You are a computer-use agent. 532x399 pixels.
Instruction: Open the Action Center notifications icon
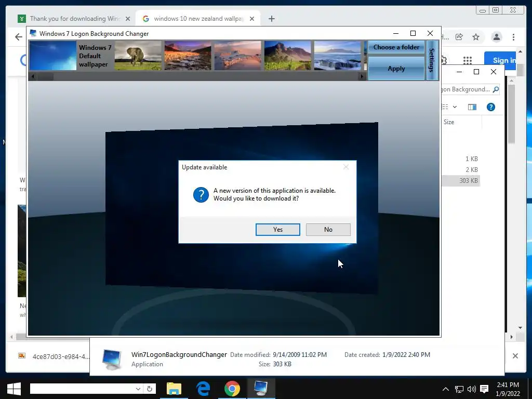pyautogui.click(x=484, y=389)
